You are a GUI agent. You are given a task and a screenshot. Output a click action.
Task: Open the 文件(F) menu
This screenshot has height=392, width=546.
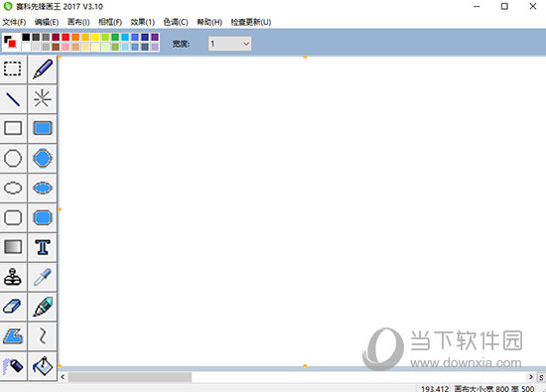point(14,22)
